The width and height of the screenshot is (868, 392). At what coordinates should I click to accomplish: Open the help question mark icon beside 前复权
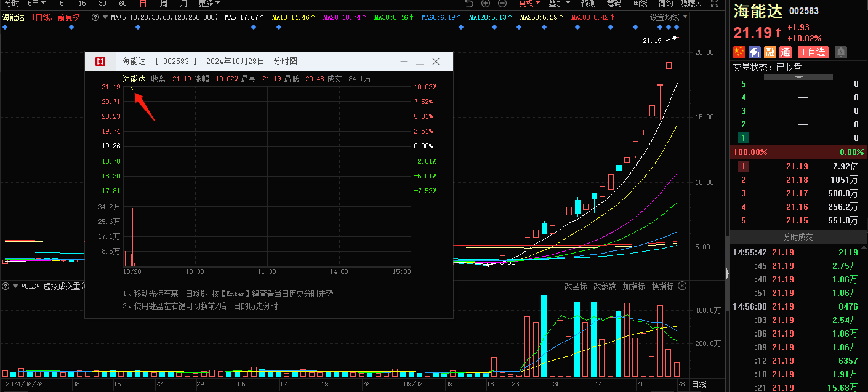[x=95, y=17]
